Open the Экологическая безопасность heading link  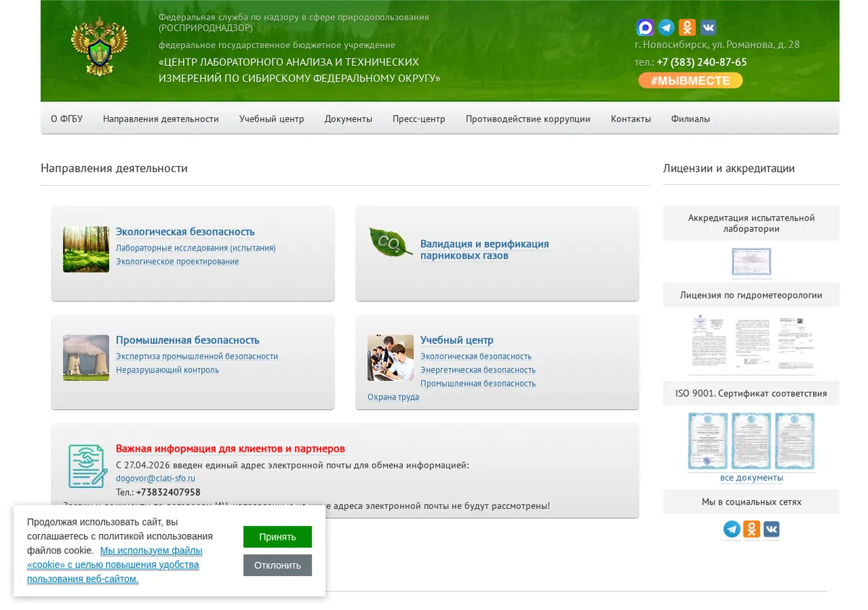click(185, 232)
